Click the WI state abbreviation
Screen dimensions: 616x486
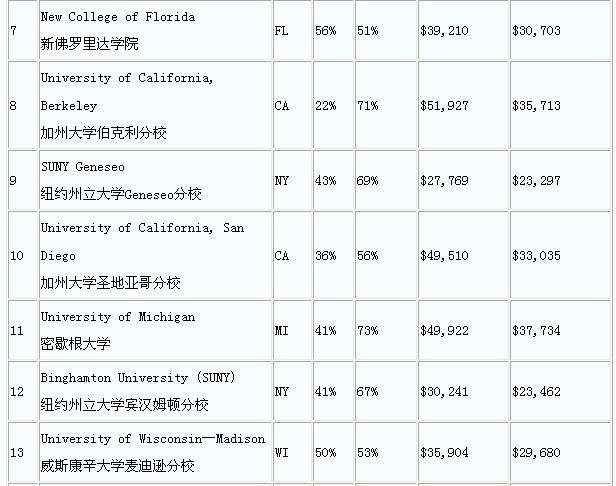(x=282, y=452)
